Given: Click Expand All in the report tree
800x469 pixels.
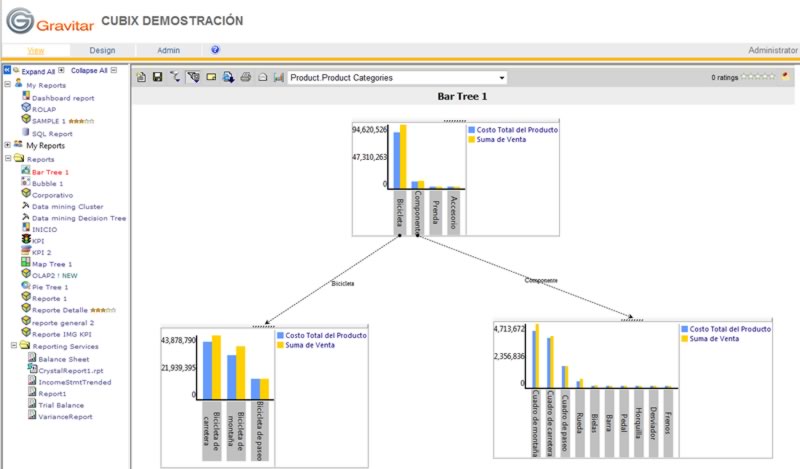Looking at the screenshot, I should coord(38,71).
